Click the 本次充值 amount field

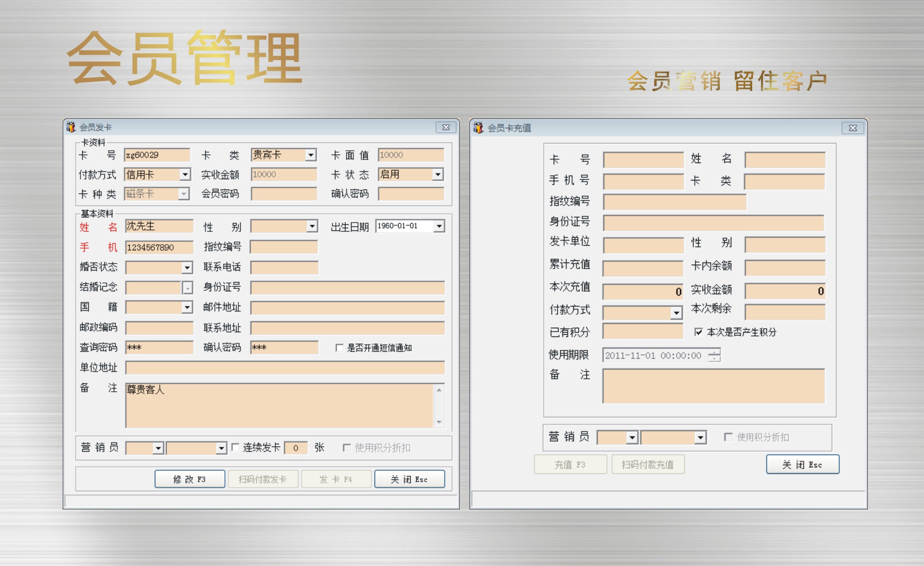[643, 291]
